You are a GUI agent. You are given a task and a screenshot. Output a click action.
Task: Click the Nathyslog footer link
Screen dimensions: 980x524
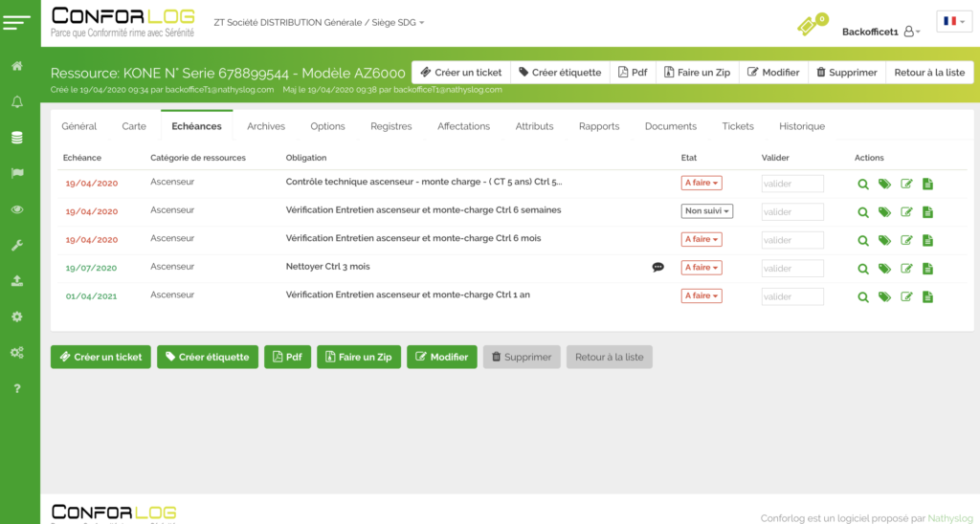(949, 518)
